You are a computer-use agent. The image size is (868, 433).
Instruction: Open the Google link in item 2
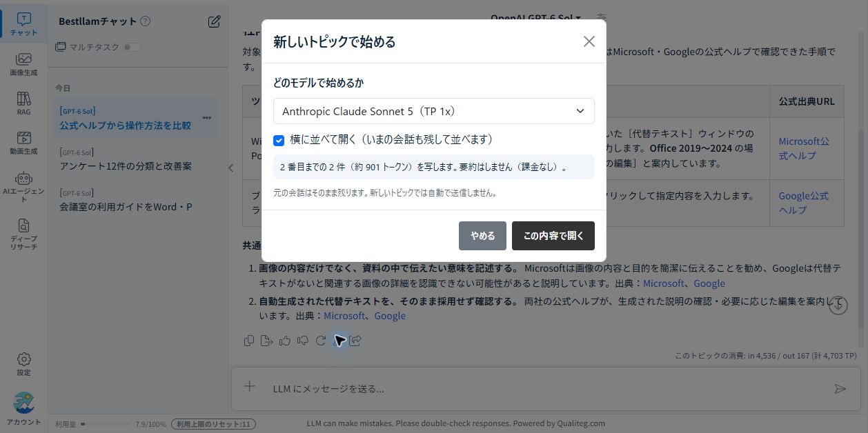[390, 316]
